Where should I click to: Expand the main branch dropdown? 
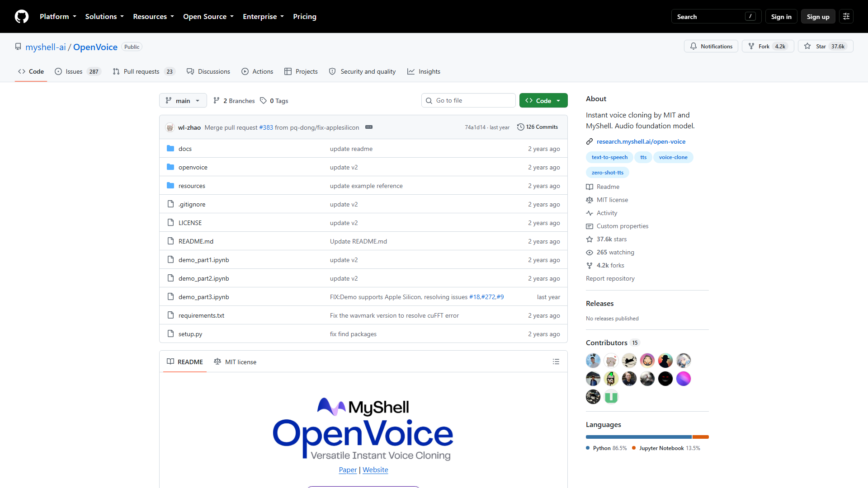(183, 100)
